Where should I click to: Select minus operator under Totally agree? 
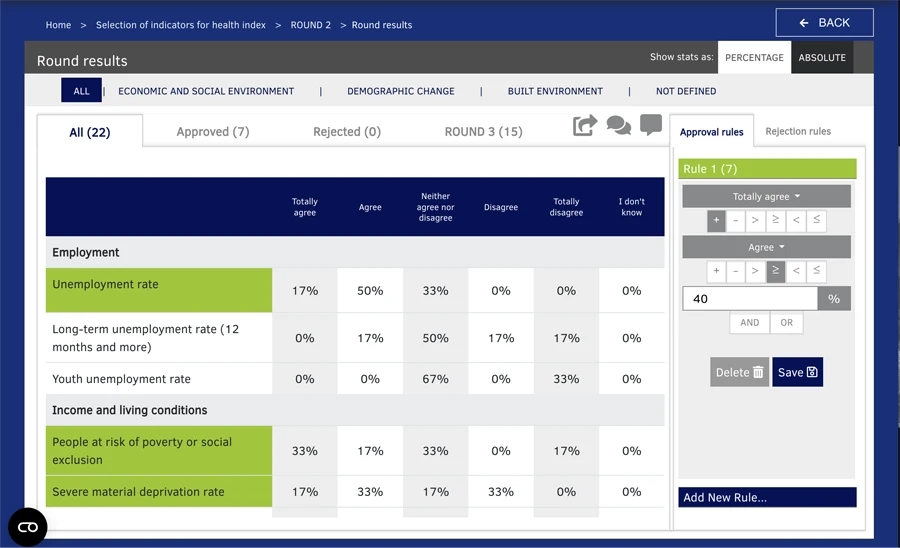click(x=735, y=220)
